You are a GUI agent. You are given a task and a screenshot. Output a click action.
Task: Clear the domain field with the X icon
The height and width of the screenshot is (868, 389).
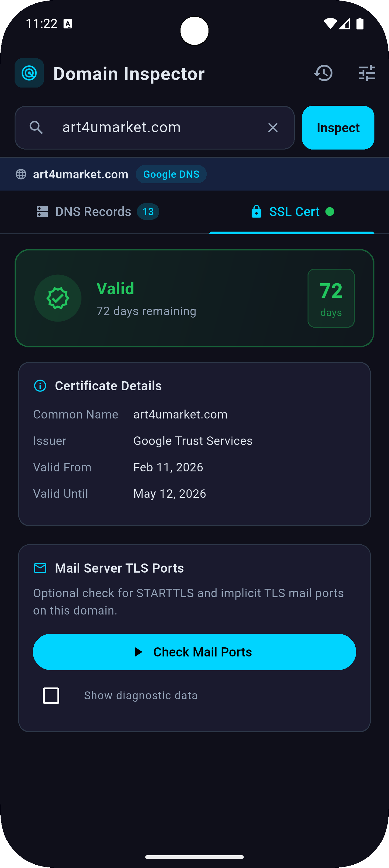[273, 127]
